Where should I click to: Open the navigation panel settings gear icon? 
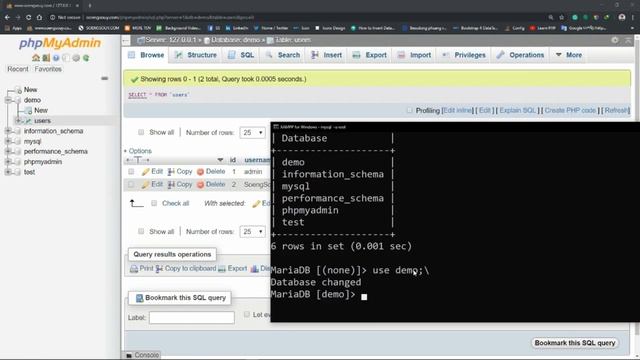coord(76,58)
